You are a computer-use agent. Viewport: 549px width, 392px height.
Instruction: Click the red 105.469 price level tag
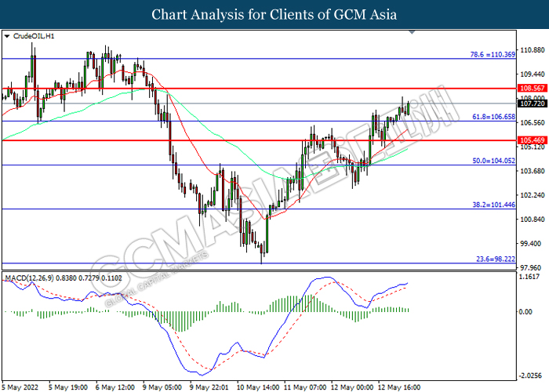(532, 140)
